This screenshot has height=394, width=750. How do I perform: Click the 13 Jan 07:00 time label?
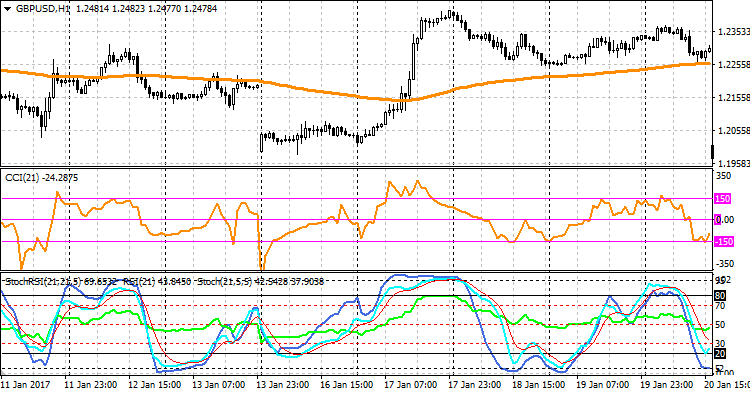(218, 385)
